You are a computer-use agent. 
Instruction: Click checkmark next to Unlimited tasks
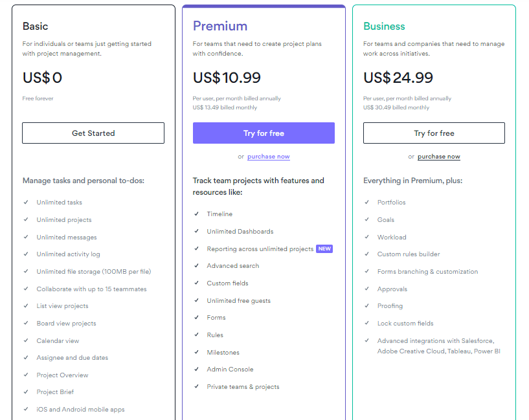[x=26, y=203]
